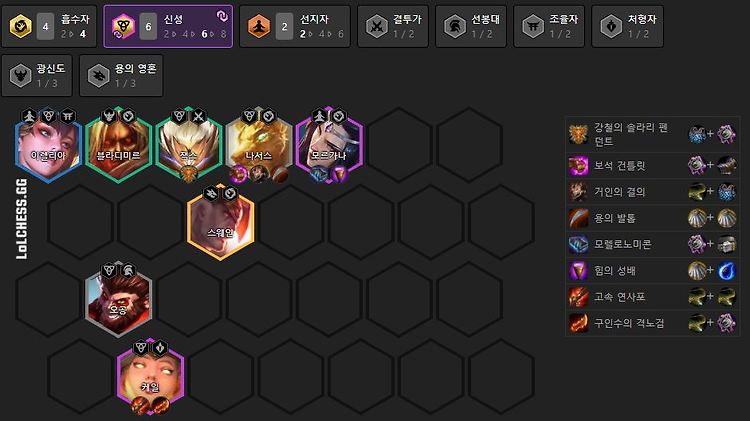
Task: Open the 결투가 crossed swords icon
Action: tap(377, 26)
